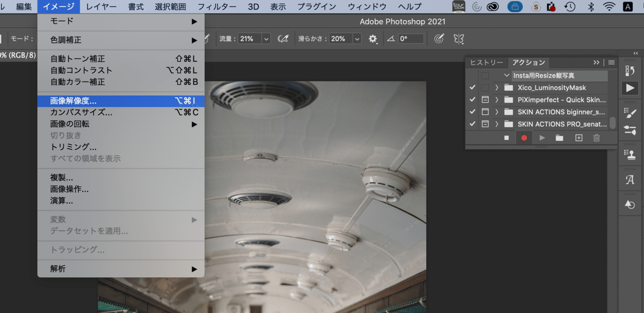Click the flow 21% value field

[x=250, y=39]
